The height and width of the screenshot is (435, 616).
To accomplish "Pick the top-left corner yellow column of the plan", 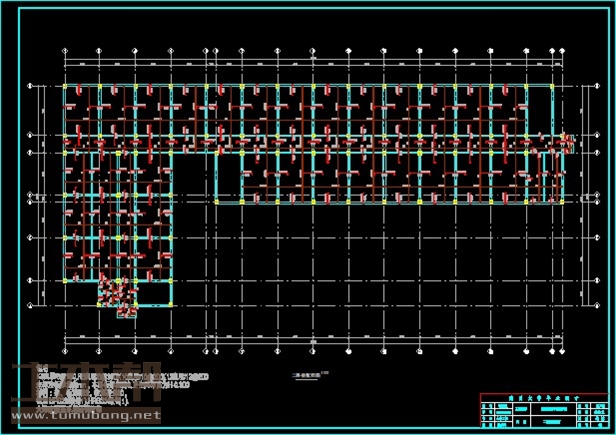I will (x=66, y=87).
